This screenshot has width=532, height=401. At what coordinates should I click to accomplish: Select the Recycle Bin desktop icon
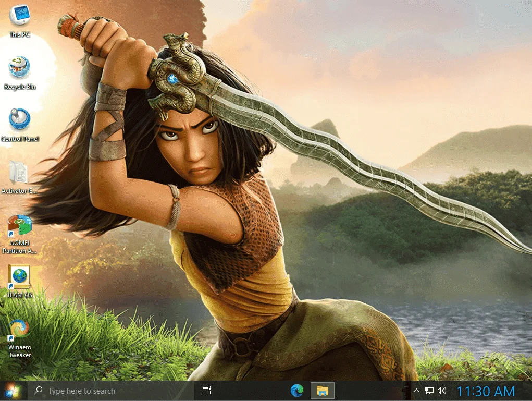pos(19,73)
